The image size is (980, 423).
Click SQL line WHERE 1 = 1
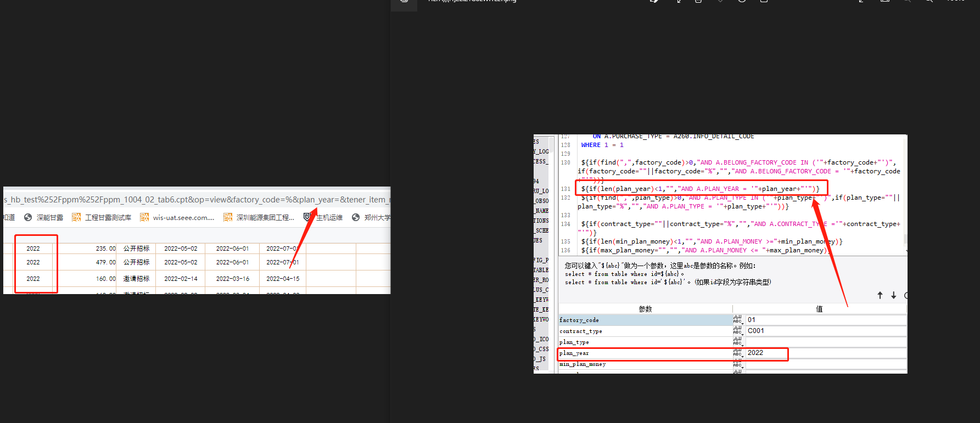602,145
